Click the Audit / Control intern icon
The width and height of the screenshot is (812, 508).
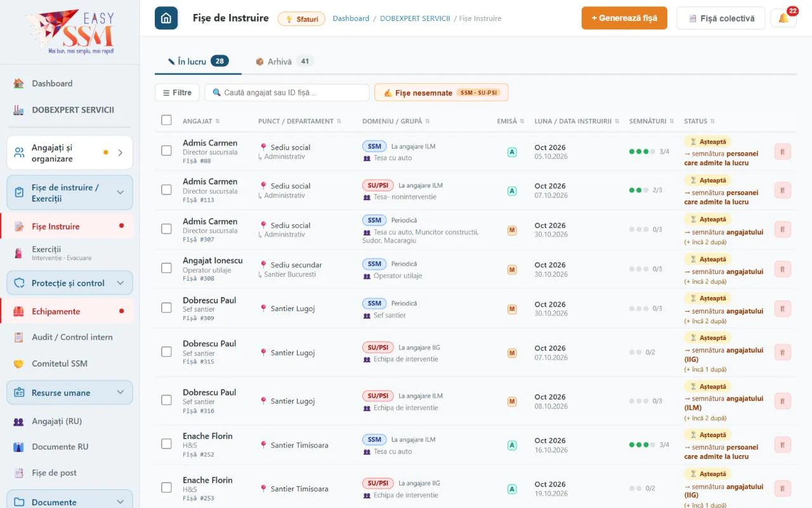coord(19,337)
